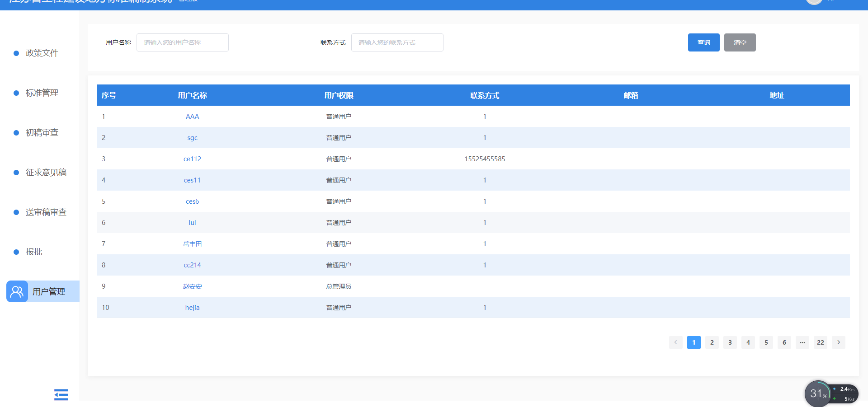This screenshot has width=868, height=407.
Task: Click the user management person icon
Action: pos(17,291)
